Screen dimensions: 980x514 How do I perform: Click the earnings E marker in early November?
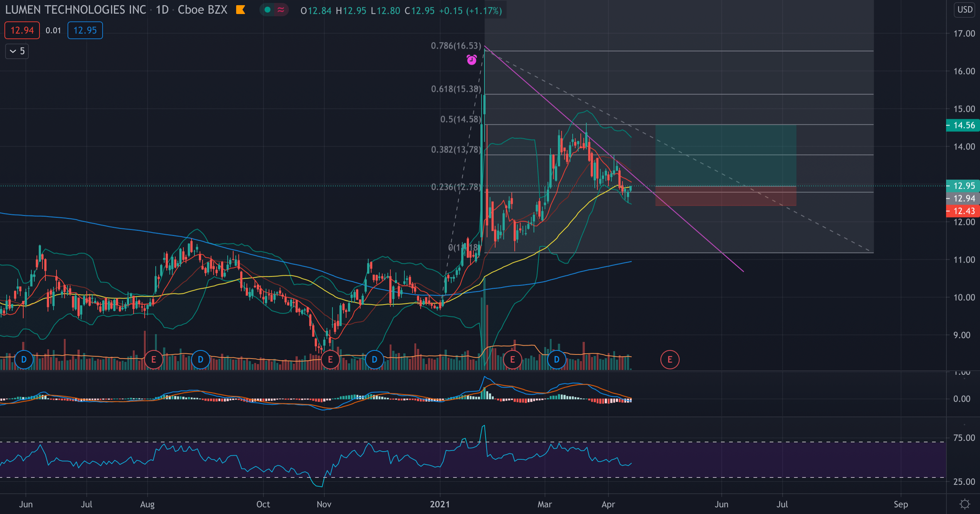[x=330, y=359]
